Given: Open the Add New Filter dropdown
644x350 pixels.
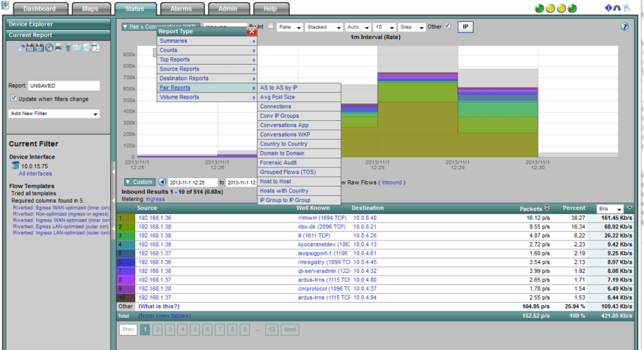Looking at the screenshot, I should point(54,114).
